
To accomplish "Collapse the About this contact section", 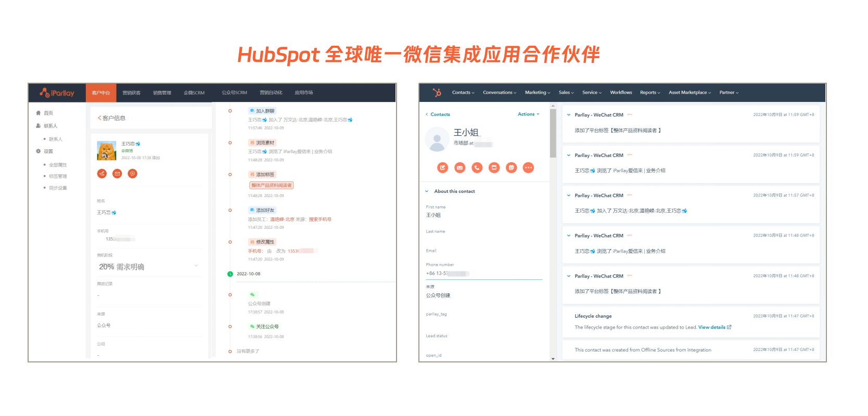I will tap(427, 191).
